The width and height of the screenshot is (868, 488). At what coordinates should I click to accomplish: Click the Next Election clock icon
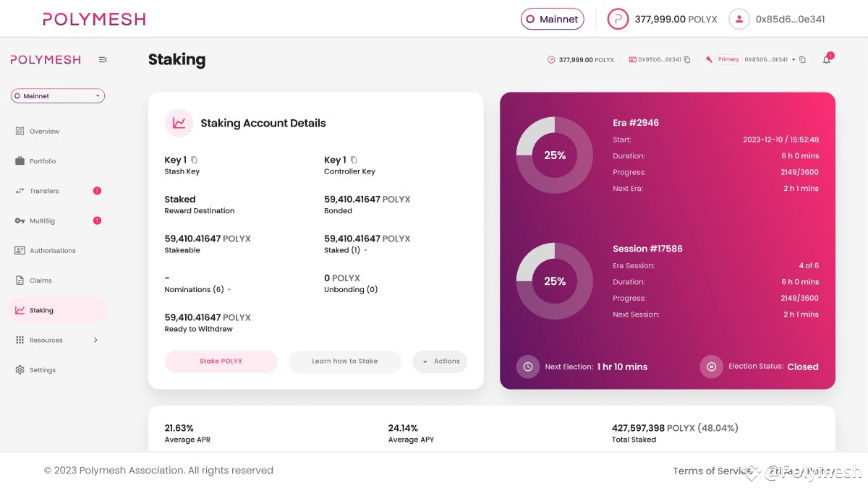tap(527, 367)
